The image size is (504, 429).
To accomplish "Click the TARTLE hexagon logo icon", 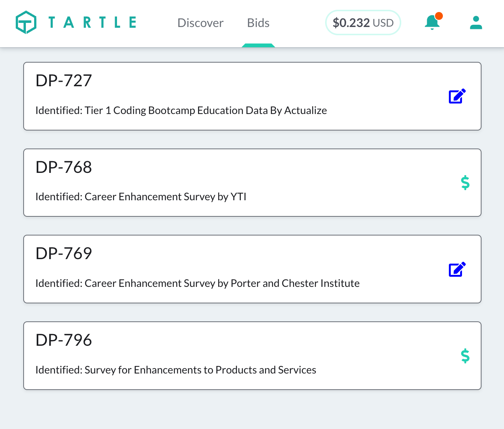I will tap(26, 22).
